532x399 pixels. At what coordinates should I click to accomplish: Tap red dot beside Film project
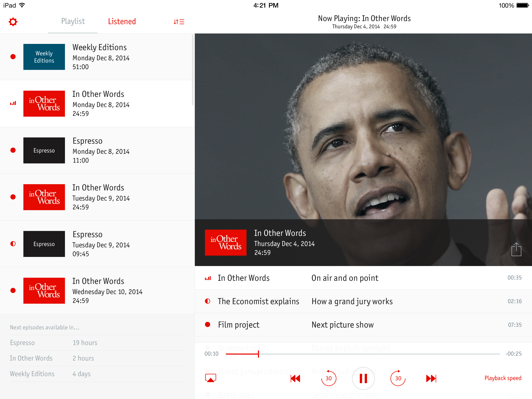click(208, 324)
